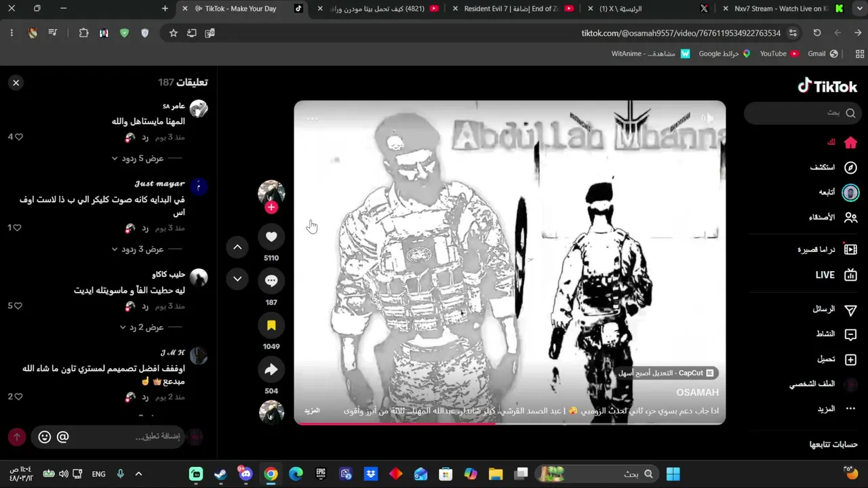
Task: Open حليب كاكاو's profile avatar
Action: (x=199, y=277)
